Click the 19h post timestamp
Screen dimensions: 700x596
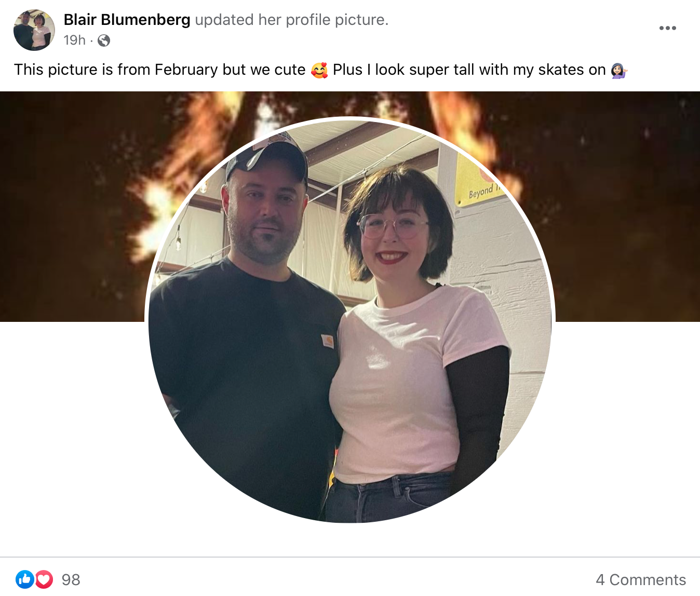tap(74, 40)
